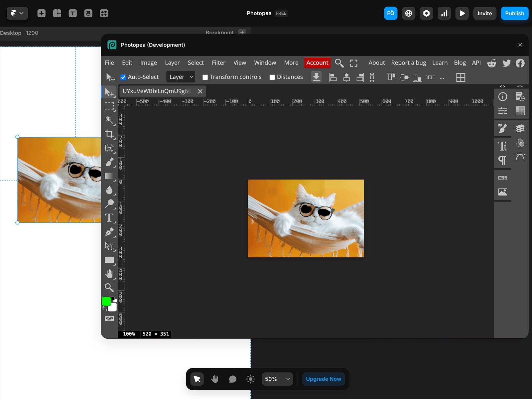This screenshot has width=532, height=399.
Task: Open the Image menu
Action: point(149,63)
